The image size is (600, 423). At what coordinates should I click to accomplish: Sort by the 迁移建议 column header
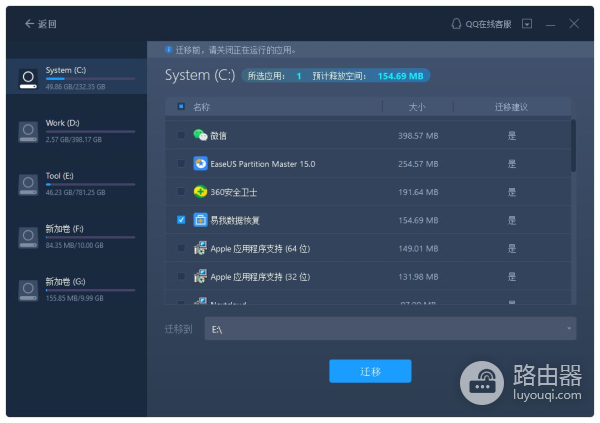click(512, 107)
